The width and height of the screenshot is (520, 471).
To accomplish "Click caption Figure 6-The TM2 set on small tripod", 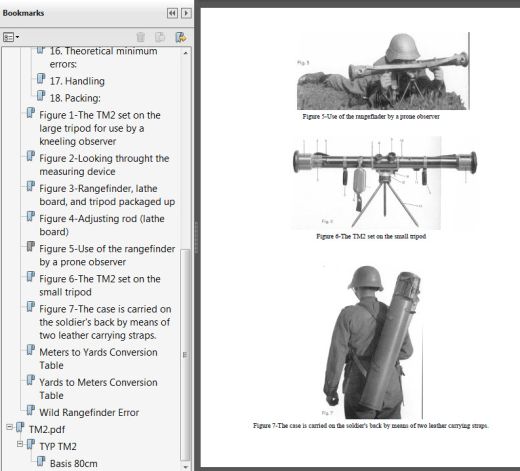I will (x=371, y=236).
